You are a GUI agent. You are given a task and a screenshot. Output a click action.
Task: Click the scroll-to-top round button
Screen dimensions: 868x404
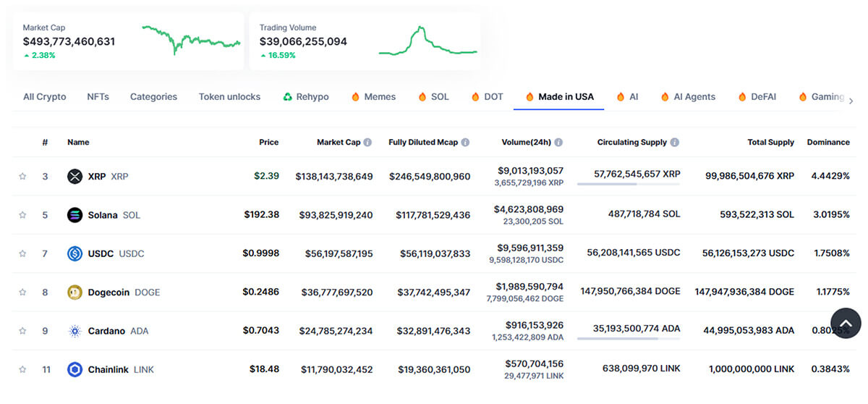click(846, 323)
